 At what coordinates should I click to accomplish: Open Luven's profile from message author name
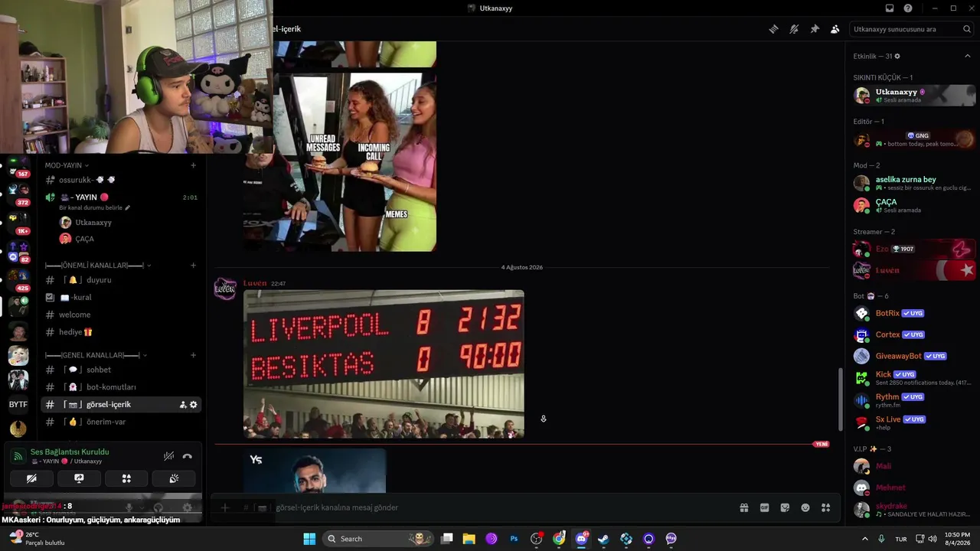click(255, 283)
